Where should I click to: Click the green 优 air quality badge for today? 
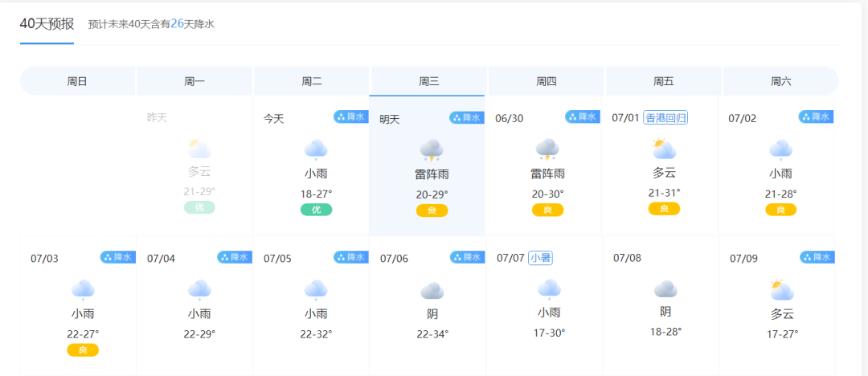pyautogui.click(x=316, y=210)
